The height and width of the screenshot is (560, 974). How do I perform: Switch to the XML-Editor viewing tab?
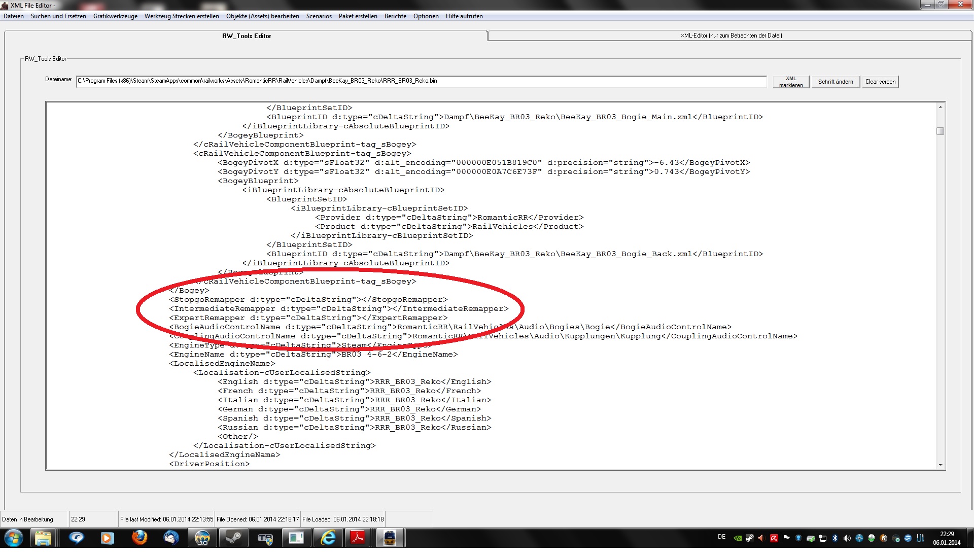coord(730,36)
